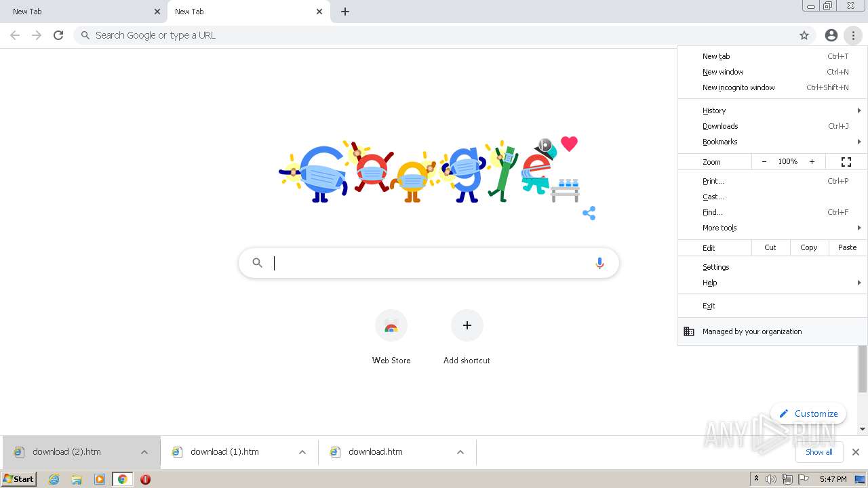Click Paste in the Edit row
This screenshot has width=868, height=488.
click(x=848, y=247)
